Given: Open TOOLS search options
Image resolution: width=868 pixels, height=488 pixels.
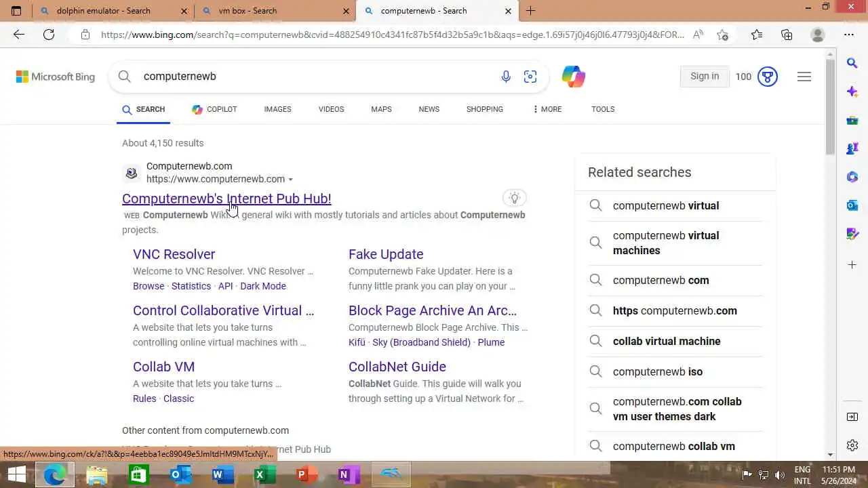Looking at the screenshot, I should coord(603,109).
